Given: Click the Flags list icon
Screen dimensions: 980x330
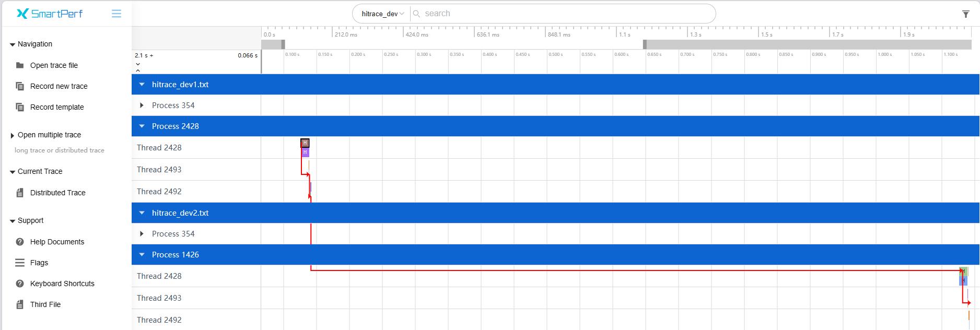Looking at the screenshot, I should click(x=20, y=263).
